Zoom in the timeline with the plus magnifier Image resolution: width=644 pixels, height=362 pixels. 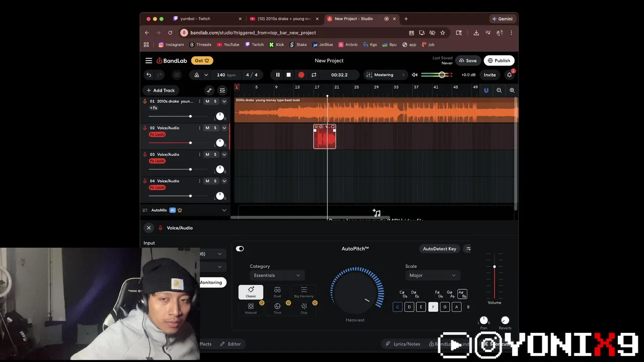(512, 90)
